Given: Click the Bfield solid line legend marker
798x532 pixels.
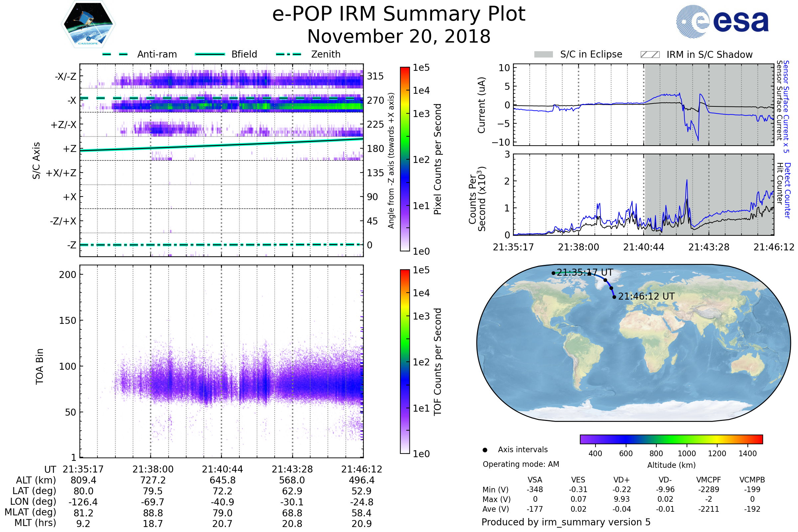Looking at the screenshot, I should (x=210, y=54).
